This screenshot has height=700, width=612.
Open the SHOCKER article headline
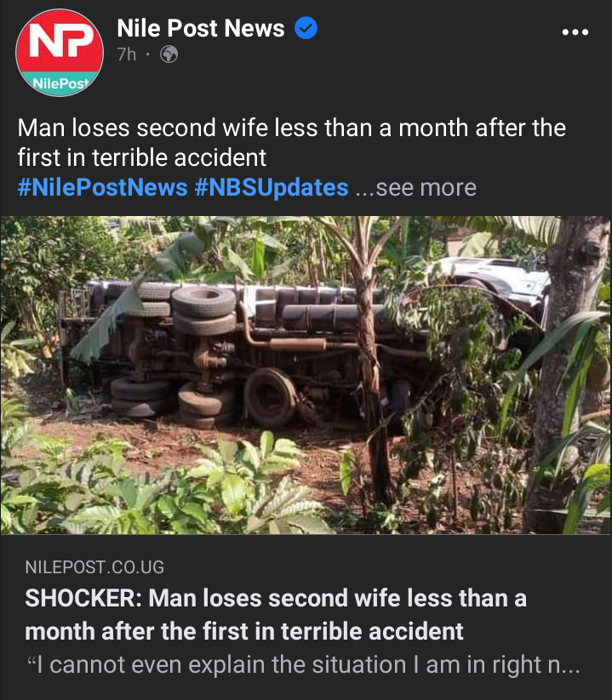tap(276, 615)
